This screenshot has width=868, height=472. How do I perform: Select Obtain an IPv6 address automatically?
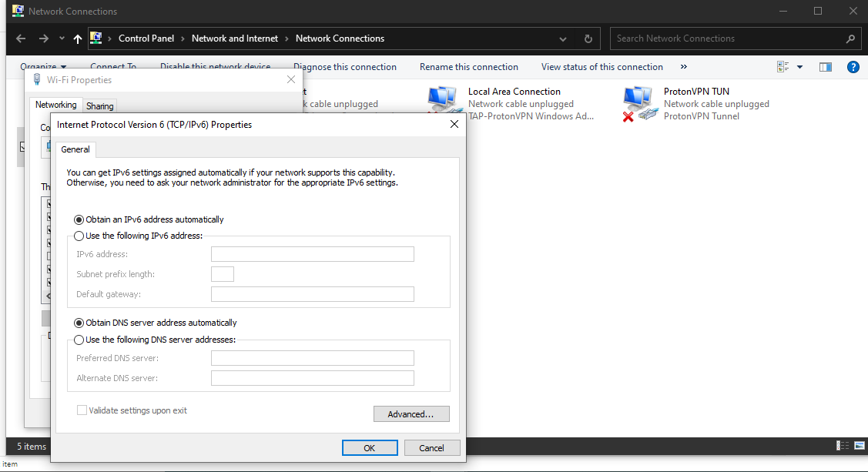(79, 219)
